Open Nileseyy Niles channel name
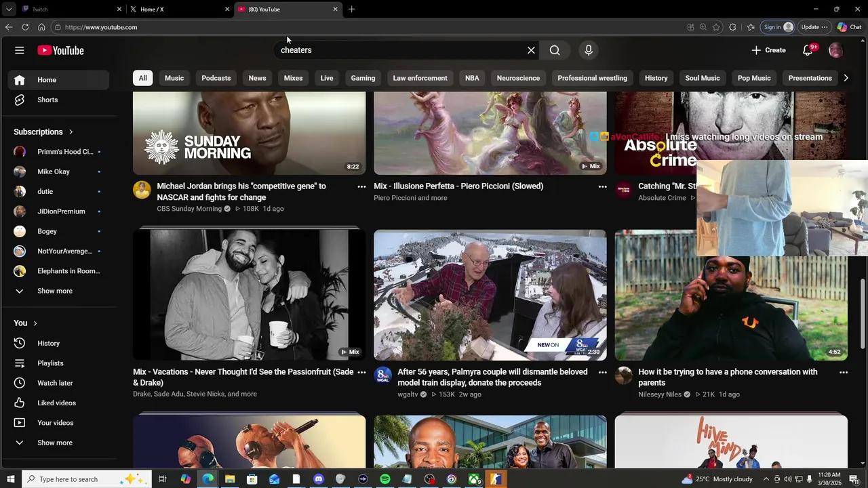868x488 pixels. (660, 394)
